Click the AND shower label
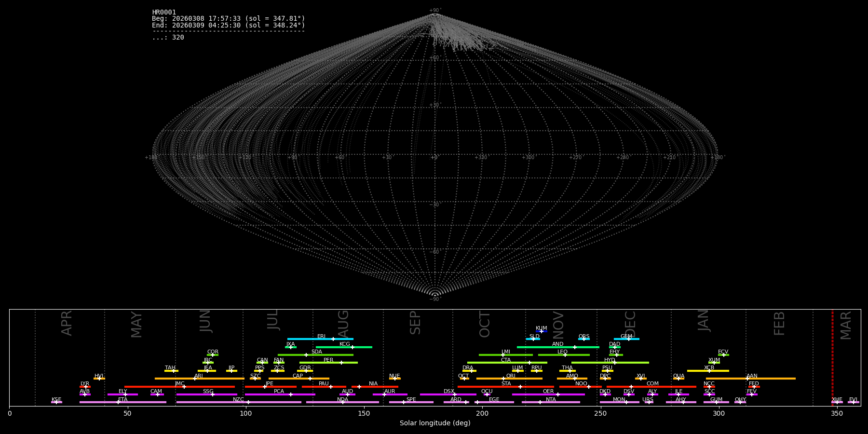 coord(557,344)
